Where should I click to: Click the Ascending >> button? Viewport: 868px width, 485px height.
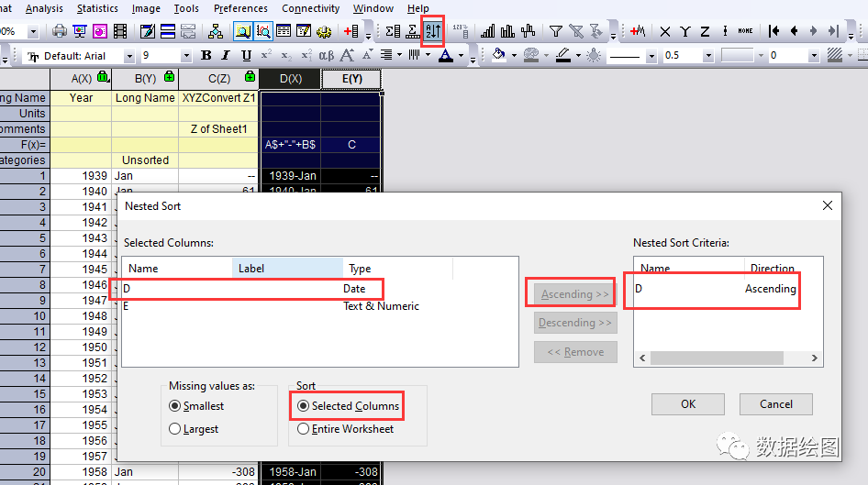(575, 294)
